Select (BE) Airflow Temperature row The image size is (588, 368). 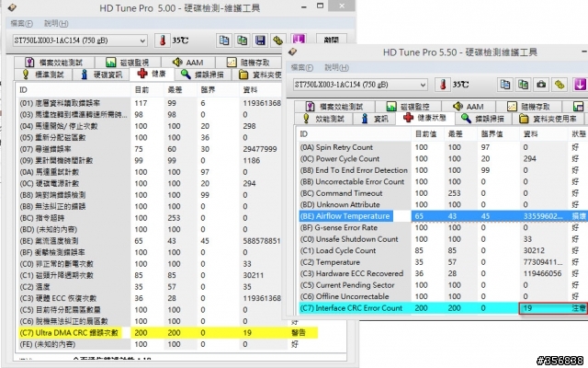(x=443, y=216)
